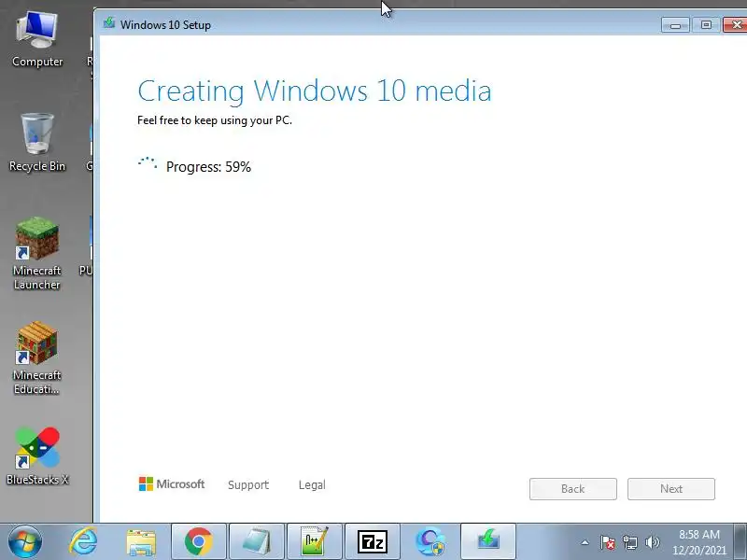
Task: Click the spinning progress indicator dots
Action: (x=148, y=163)
